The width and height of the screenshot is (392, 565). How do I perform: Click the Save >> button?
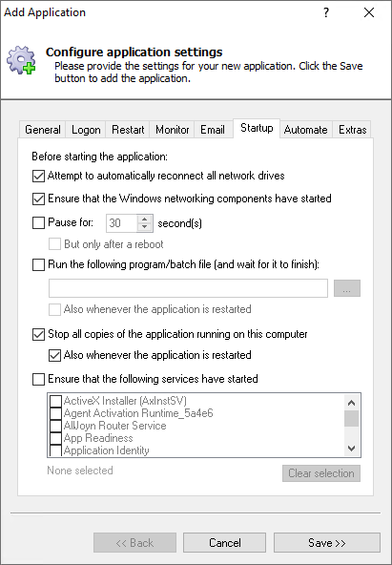click(327, 543)
